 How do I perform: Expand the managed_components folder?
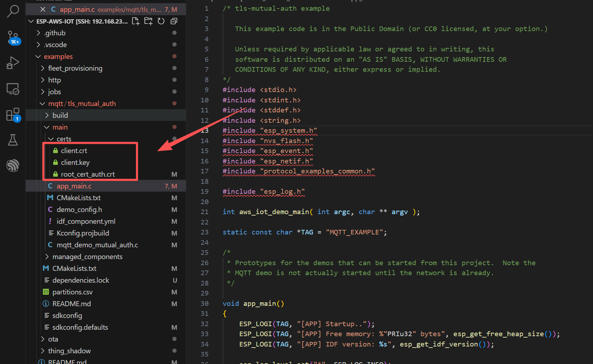(x=47, y=257)
